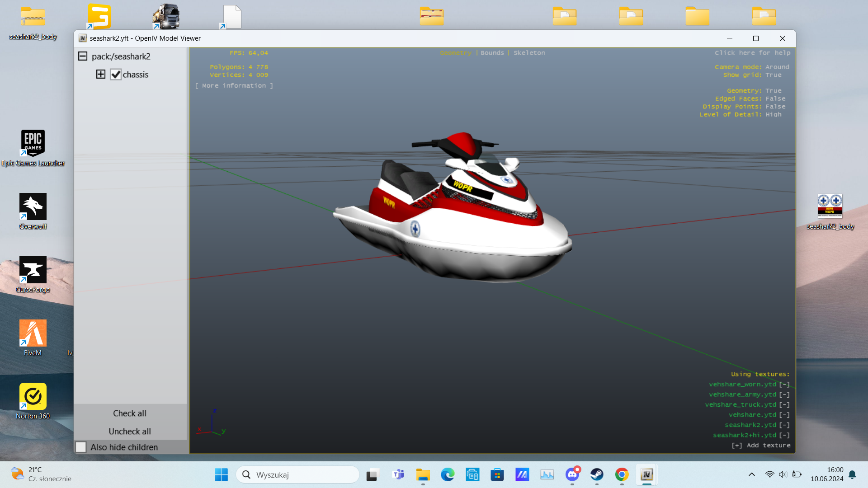Collapse the pack:/seashark2 root node
The height and width of the screenshot is (488, 868).
[x=83, y=56]
